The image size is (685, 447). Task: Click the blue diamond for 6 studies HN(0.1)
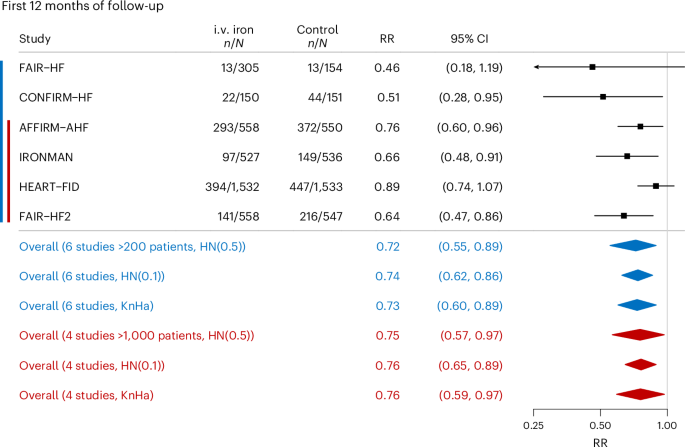637,275
